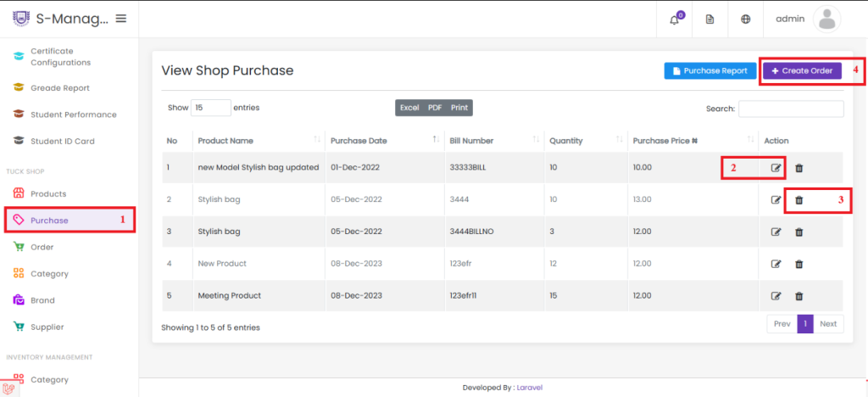Toggle the hamburger sidebar menu

pyautogui.click(x=120, y=19)
